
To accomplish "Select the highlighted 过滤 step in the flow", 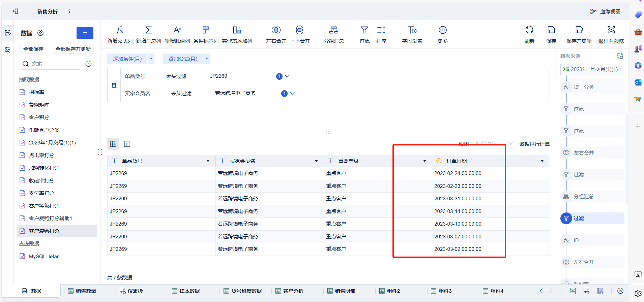I will [x=592, y=219].
